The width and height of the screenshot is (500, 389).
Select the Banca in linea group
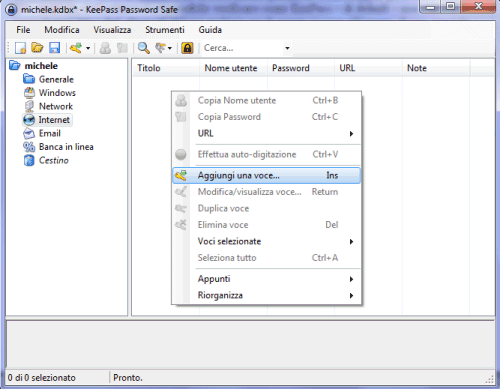point(66,147)
